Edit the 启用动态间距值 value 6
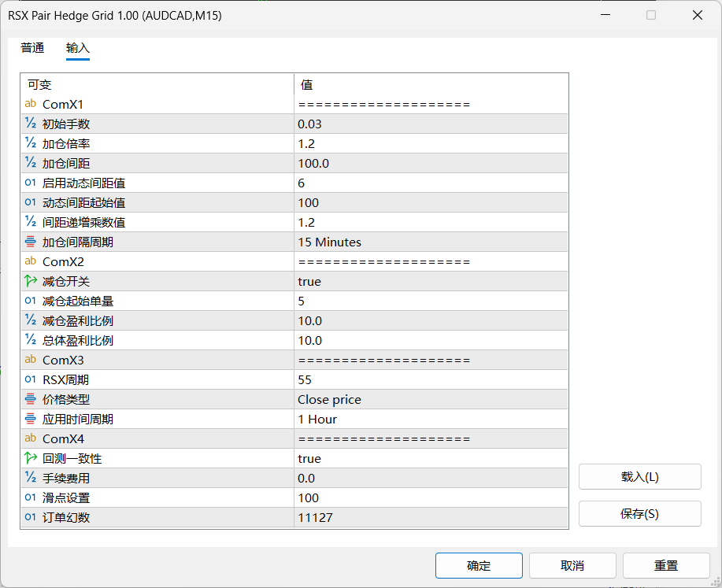 (x=431, y=183)
